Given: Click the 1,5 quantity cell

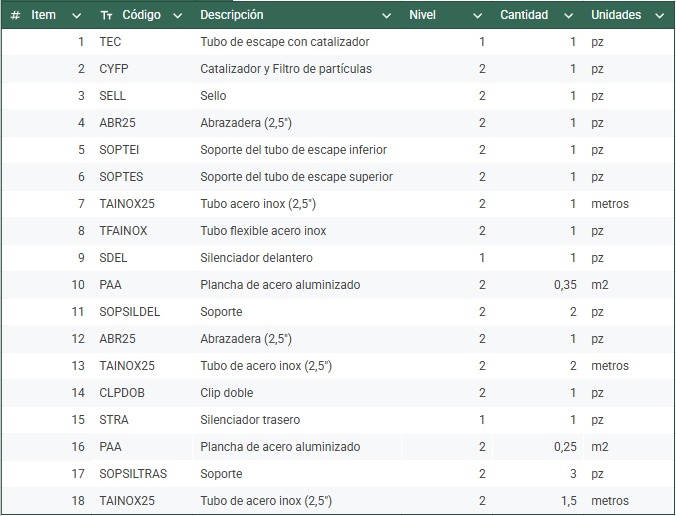Looking at the screenshot, I should pos(567,501).
